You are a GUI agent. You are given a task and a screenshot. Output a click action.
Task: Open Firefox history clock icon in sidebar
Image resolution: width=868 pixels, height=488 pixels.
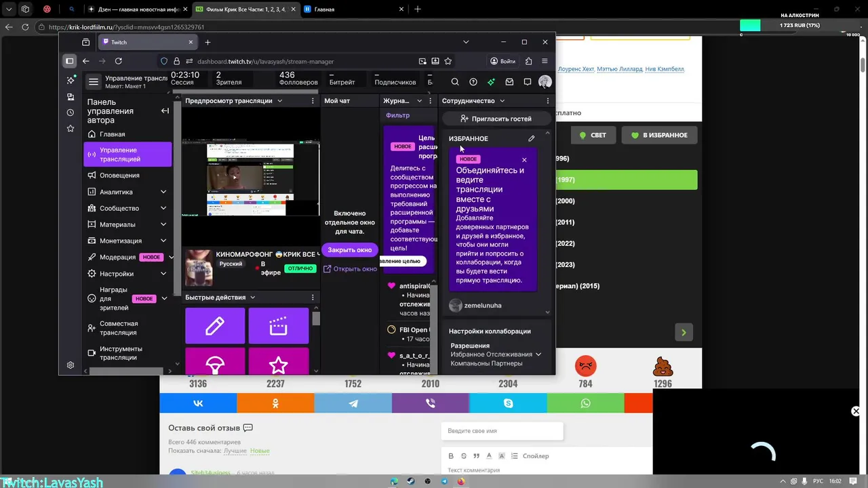pos(71,113)
